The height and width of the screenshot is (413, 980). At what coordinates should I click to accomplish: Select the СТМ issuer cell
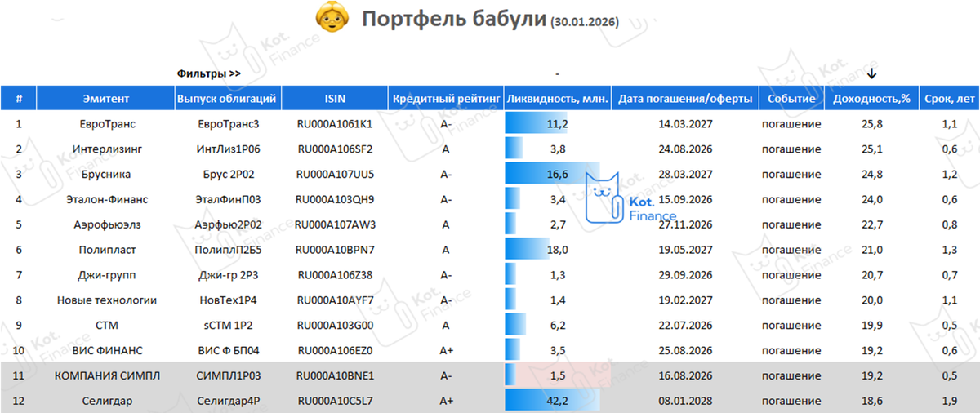[106, 325]
